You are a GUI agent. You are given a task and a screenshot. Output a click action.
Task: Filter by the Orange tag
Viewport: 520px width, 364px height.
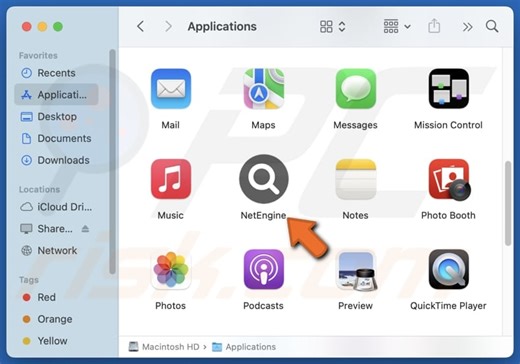[56, 319]
